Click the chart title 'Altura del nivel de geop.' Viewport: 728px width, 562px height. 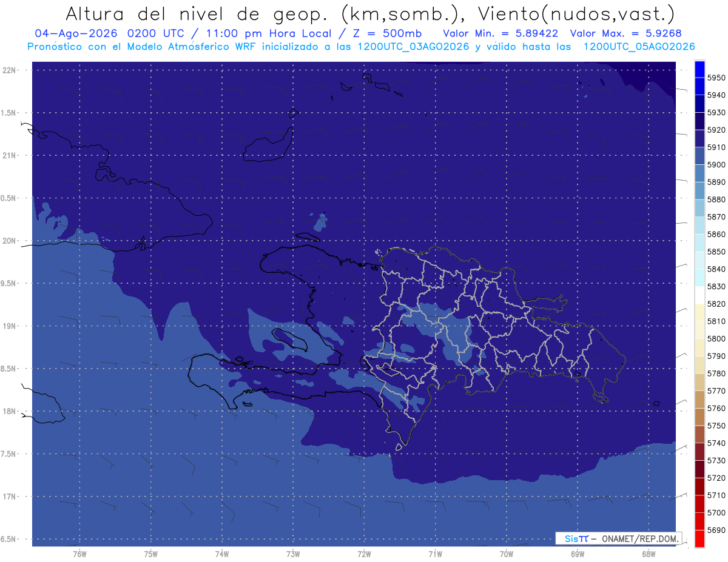pyautogui.click(x=197, y=13)
